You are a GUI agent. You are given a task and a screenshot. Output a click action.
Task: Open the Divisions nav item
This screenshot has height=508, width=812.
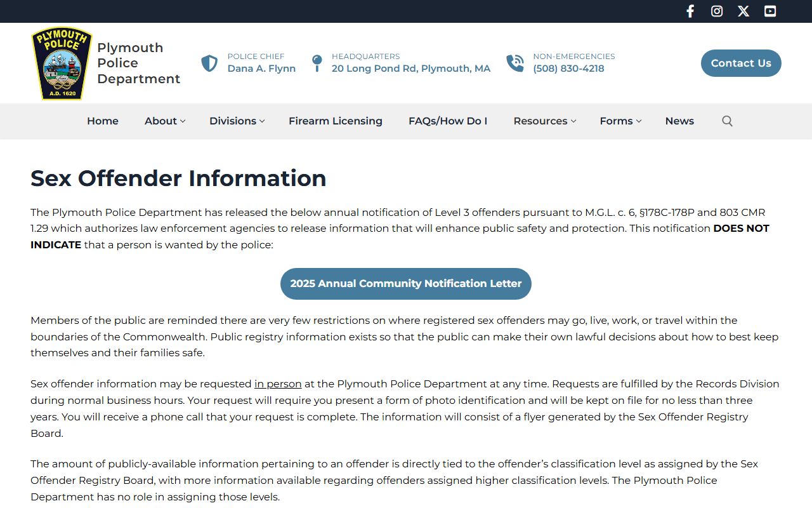(233, 121)
